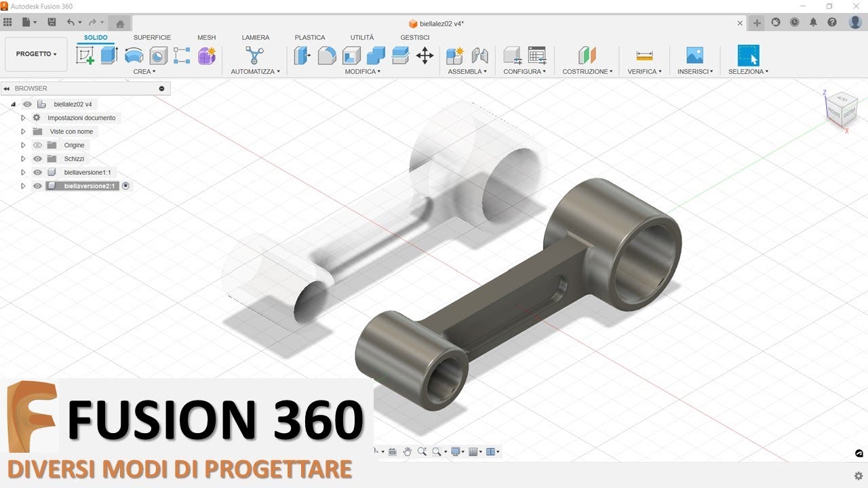Viewport: 868px width, 488px height.
Task: Undo the last action
Action: click(x=71, y=22)
